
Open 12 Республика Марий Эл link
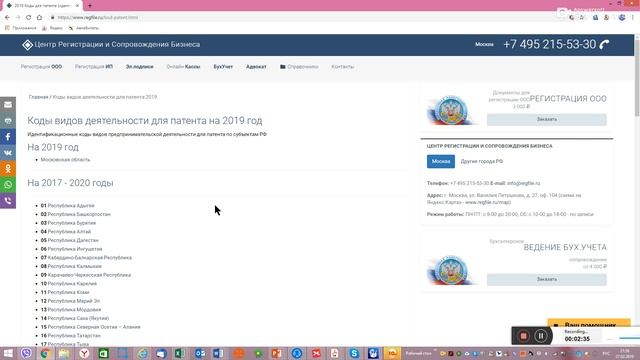click(70, 301)
